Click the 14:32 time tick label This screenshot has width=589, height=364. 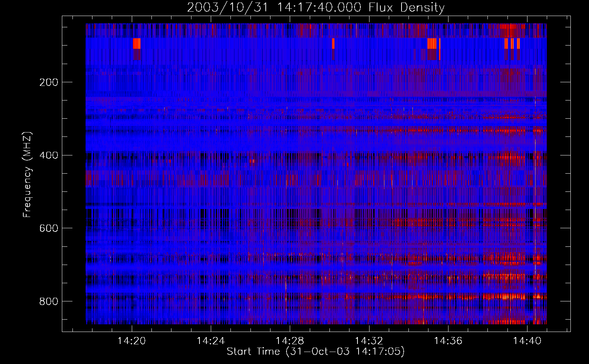tap(369, 341)
